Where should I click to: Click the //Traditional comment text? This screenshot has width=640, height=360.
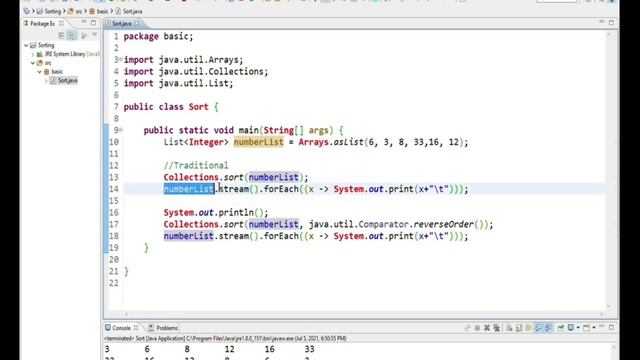196,165
